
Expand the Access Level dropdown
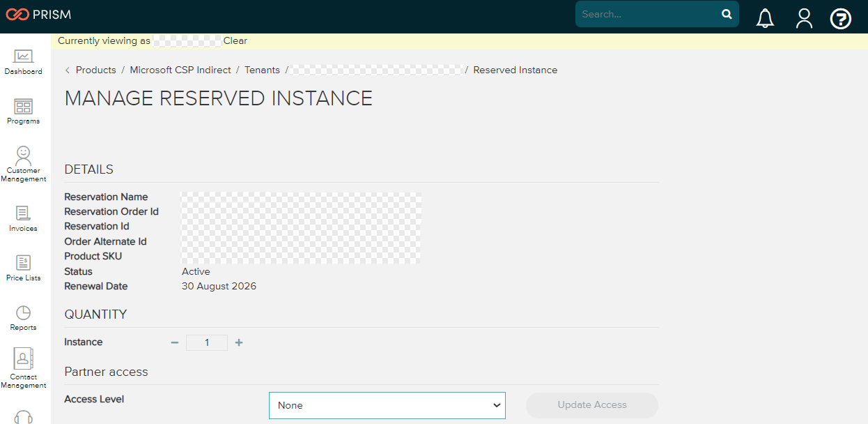387,405
